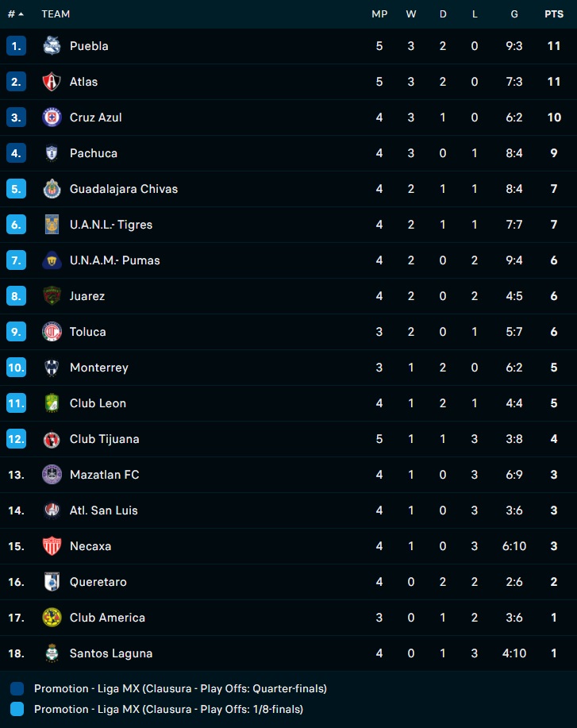577x728 pixels.
Task: Click the Club America badge
Action: (x=51, y=618)
